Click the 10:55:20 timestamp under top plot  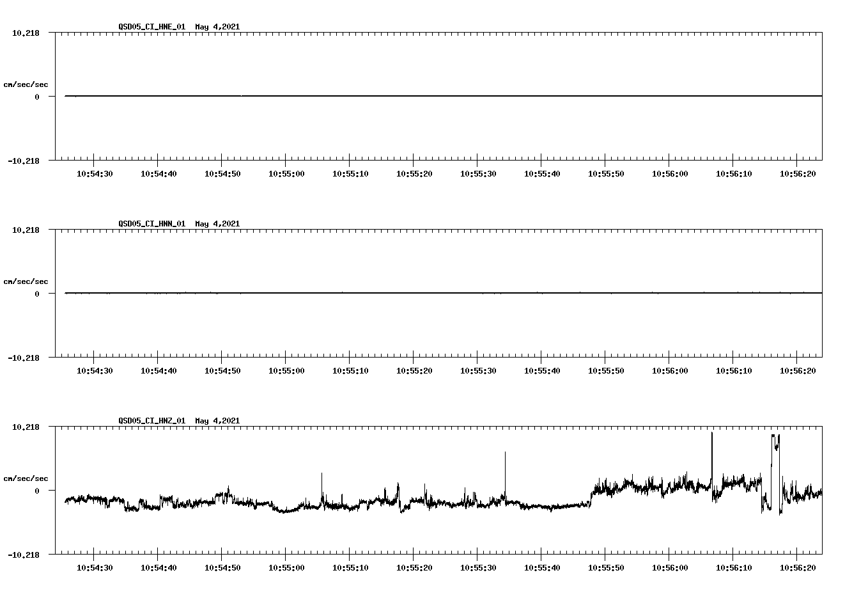(x=414, y=173)
